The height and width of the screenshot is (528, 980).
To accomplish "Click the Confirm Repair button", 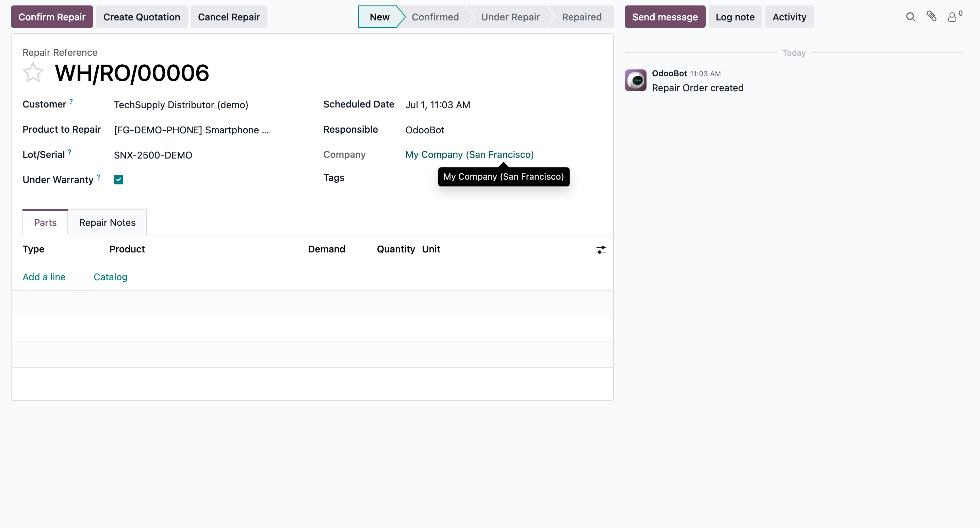I will click(52, 17).
